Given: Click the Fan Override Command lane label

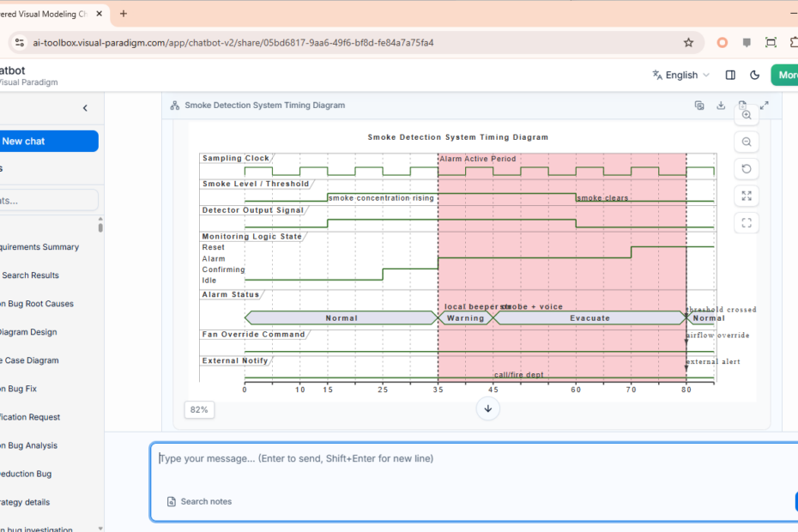Looking at the screenshot, I should (x=253, y=335).
